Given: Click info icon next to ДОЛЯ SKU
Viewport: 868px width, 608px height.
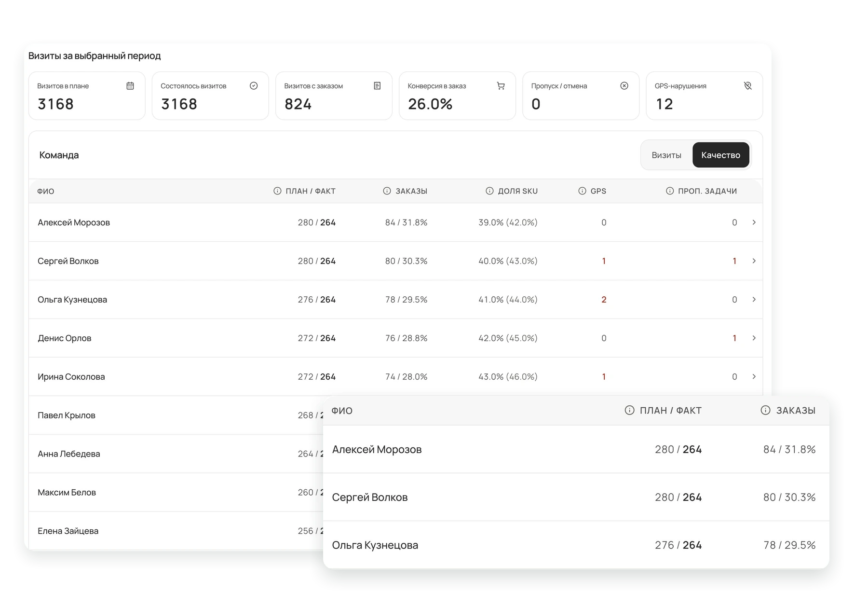Looking at the screenshot, I should click(x=489, y=191).
